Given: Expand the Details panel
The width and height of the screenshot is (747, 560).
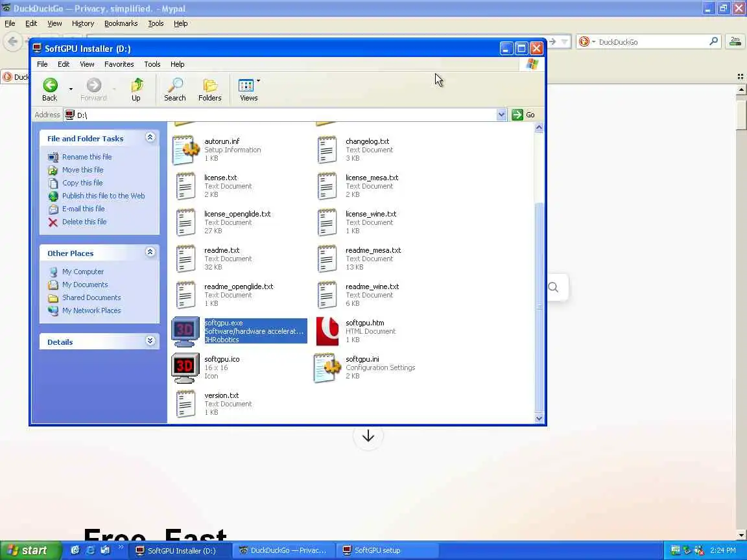Looking at the screenshot, I should click(150, 340).
